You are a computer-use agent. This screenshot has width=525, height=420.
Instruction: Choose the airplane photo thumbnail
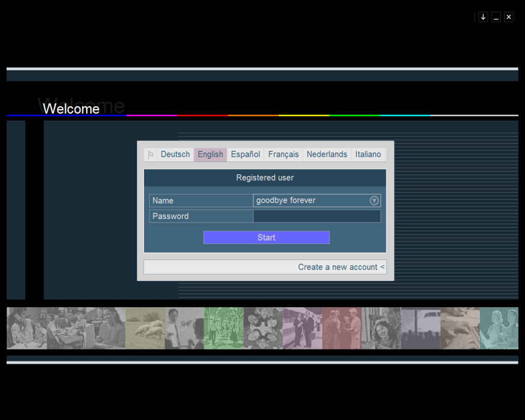pyautogui.click(x=420, y=328)
